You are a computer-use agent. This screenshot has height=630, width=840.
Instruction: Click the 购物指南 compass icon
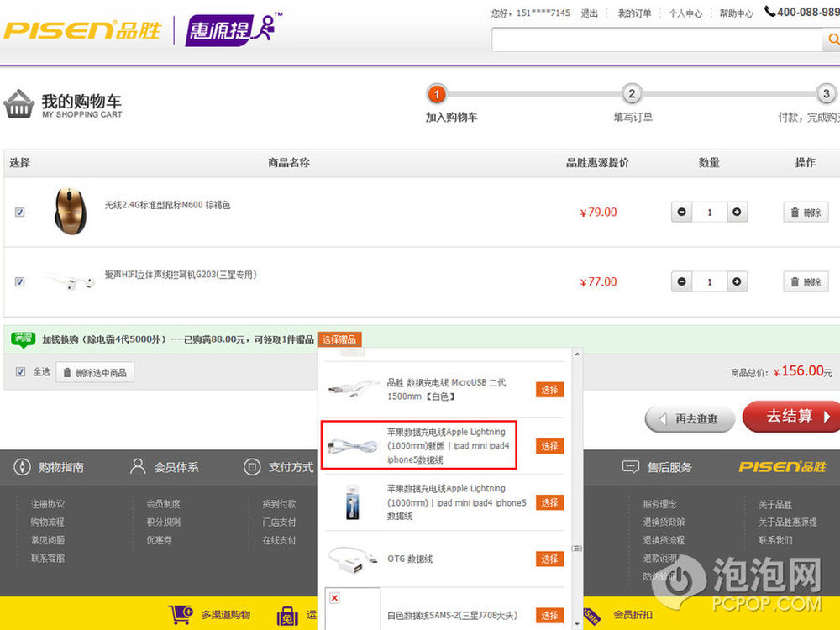[23, 466]
